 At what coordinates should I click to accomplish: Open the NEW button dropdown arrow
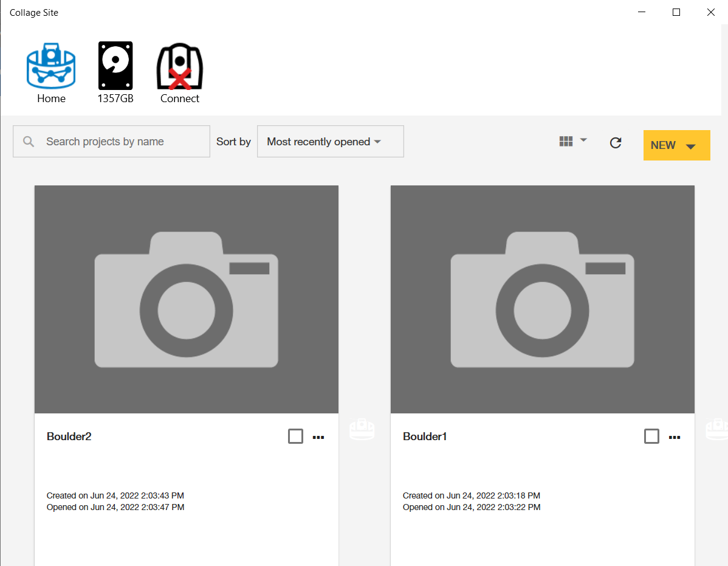[690, 146]
